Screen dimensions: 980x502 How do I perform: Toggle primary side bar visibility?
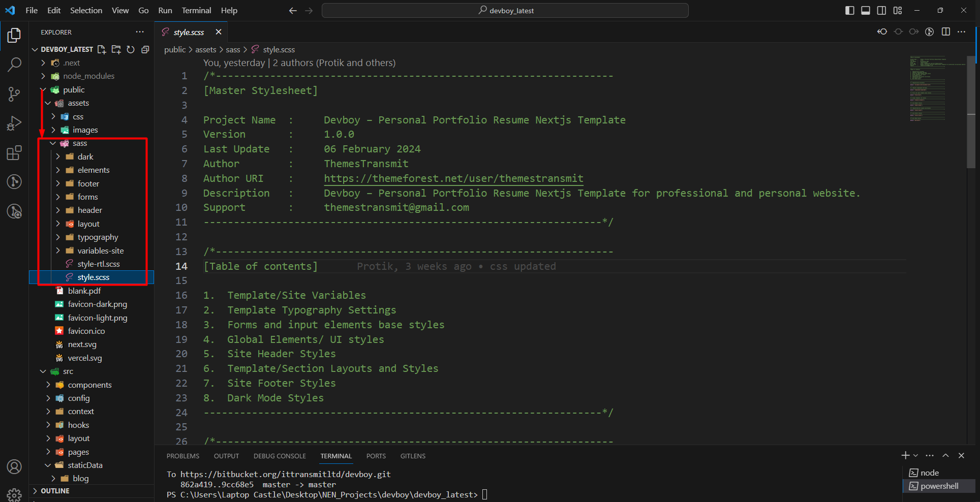pyautogui.click(x=849, y=11)
